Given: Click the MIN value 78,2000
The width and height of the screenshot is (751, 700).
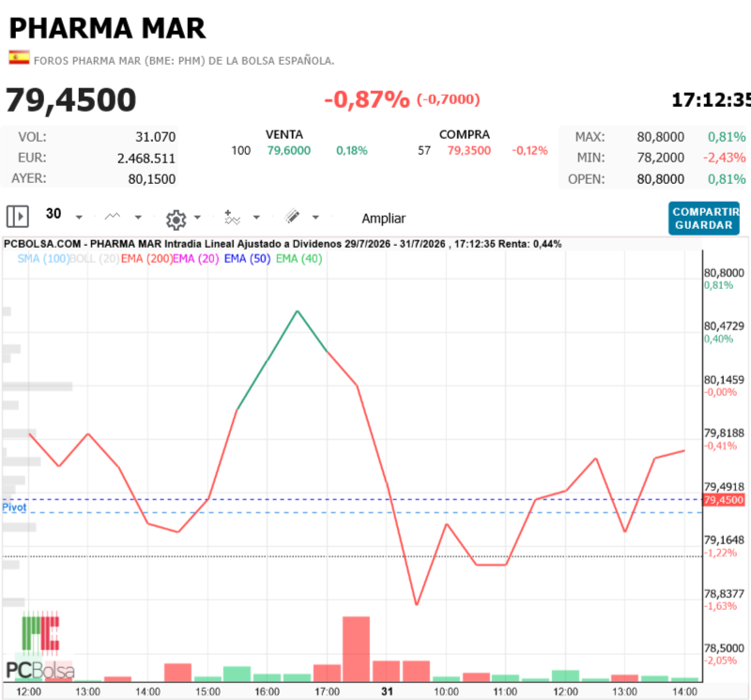Looking at the screenshot, I should [x=661, y=158].
